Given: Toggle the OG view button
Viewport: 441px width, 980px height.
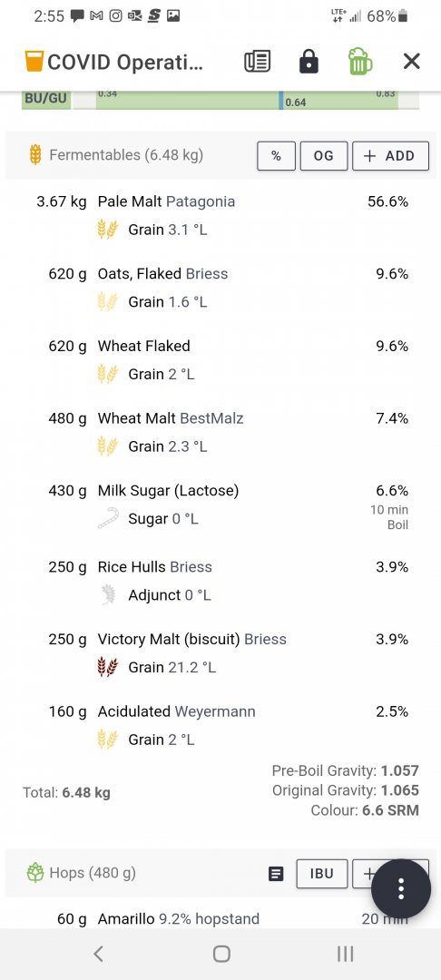Looking at the screenshot, I should point(324,156).
